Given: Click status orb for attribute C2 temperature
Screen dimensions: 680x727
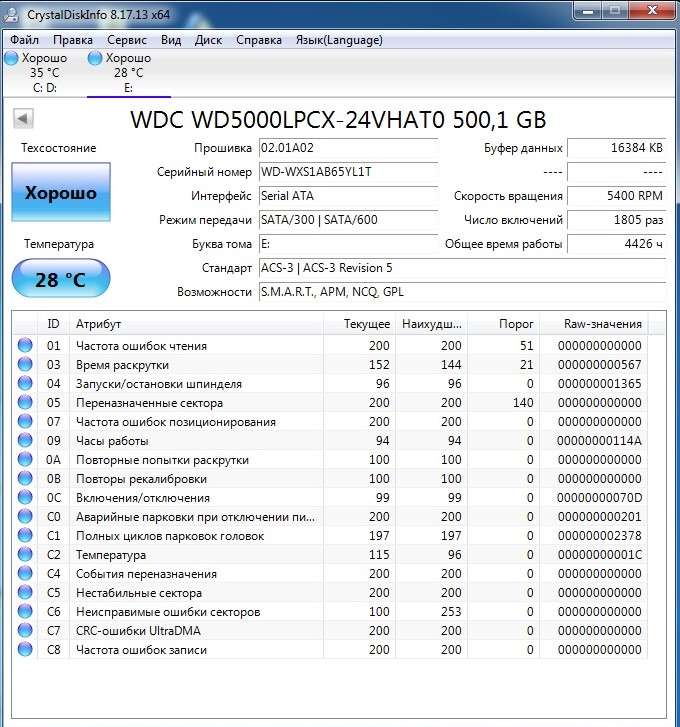Looking at the screenshot, I should pos(24,555).
